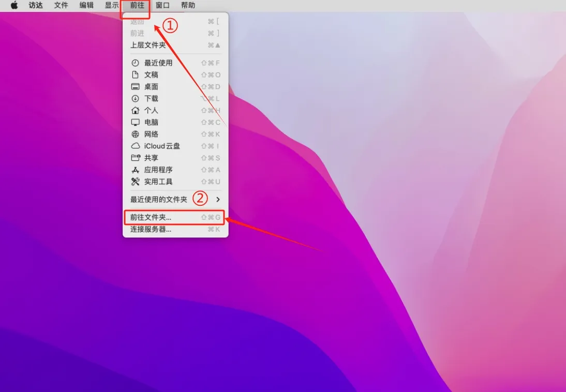Click the cloud icon beside iCloud云盘

(136, 146)
